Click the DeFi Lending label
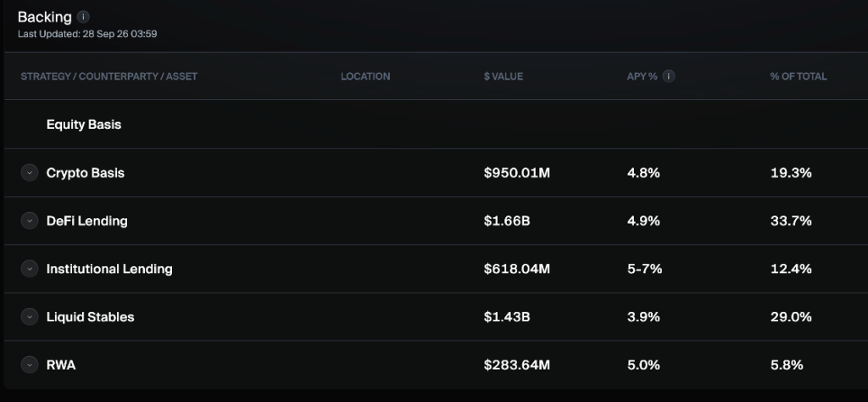This screenshot has width=868, height=402. [87, 221]
